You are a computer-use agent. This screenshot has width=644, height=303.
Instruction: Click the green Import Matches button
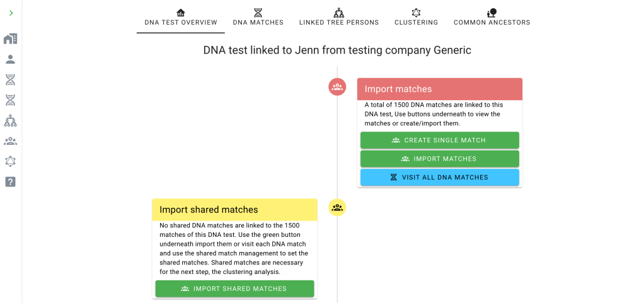[439, 159]
